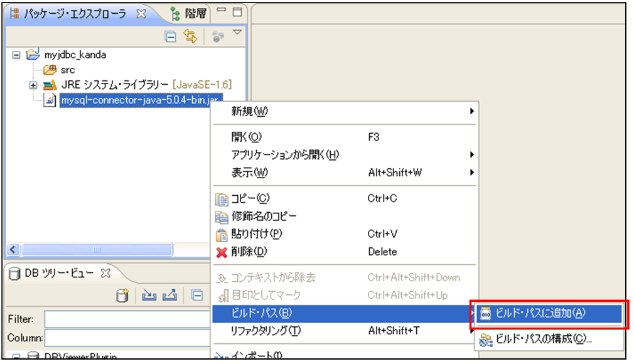Screen dimensions: 634x364
Task: Click the new database definition cylinder icon
Action: (122, 296)
